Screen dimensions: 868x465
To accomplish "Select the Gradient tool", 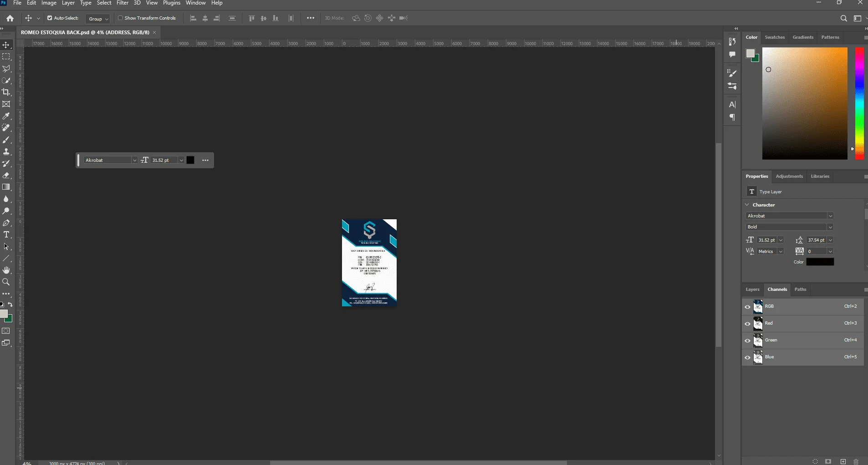I will point(6,187).
